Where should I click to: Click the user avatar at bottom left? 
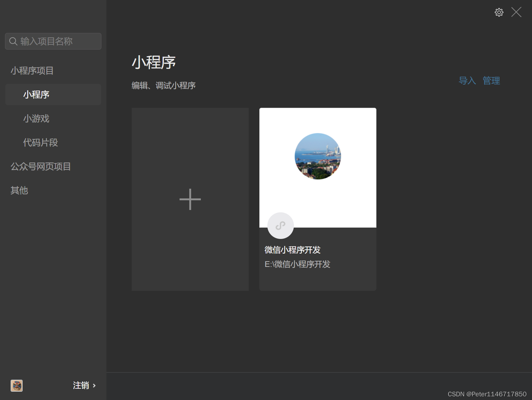pos(16,385)
